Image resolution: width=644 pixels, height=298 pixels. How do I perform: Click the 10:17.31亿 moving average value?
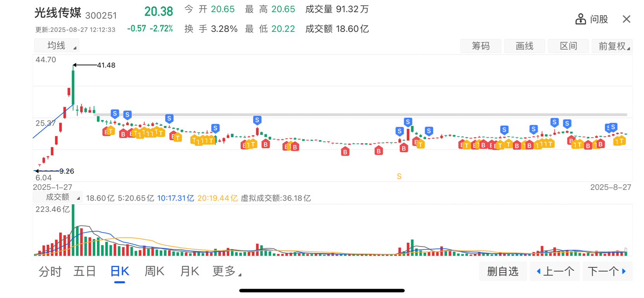[x=176, y=198]
